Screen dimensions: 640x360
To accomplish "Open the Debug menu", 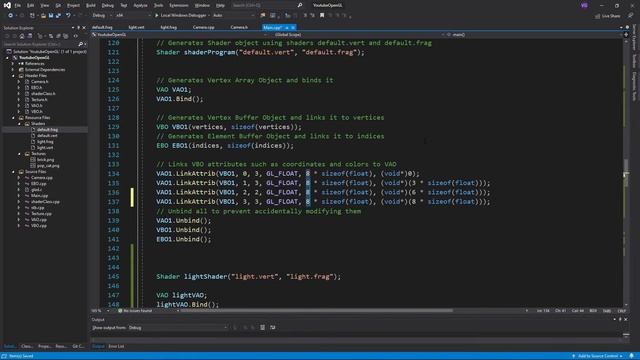I will tap(108, 5).
